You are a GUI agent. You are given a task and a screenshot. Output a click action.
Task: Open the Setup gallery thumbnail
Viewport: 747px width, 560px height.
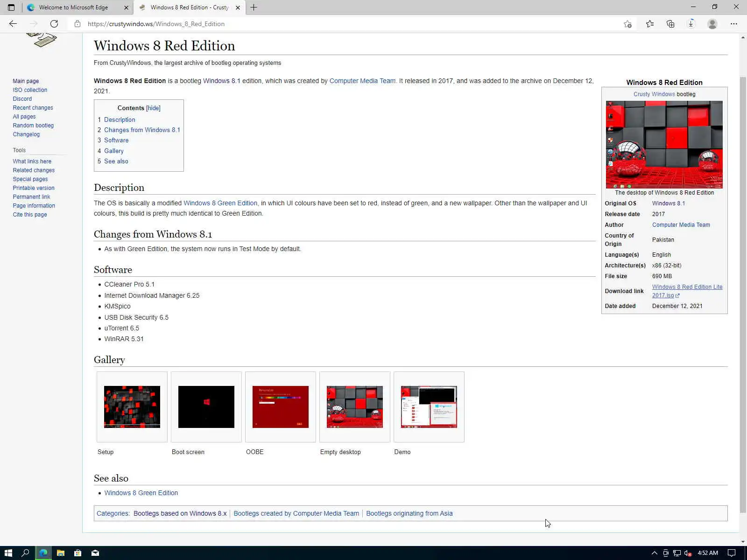pyautogui.click(x=132, y=407)
